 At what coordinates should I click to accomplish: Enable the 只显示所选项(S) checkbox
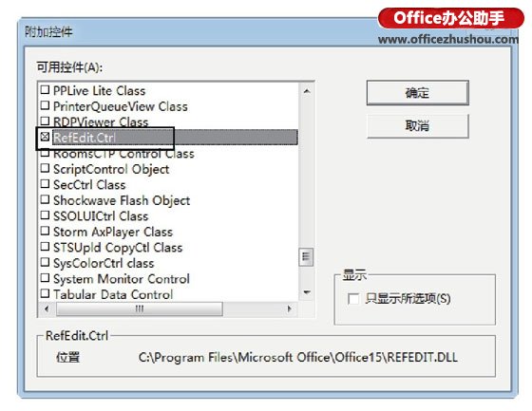353,299
